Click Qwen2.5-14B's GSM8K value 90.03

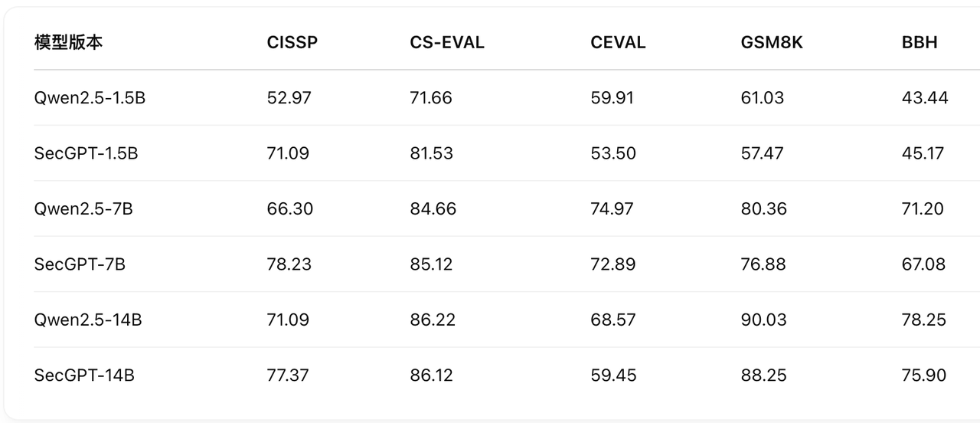pos(763,320)
